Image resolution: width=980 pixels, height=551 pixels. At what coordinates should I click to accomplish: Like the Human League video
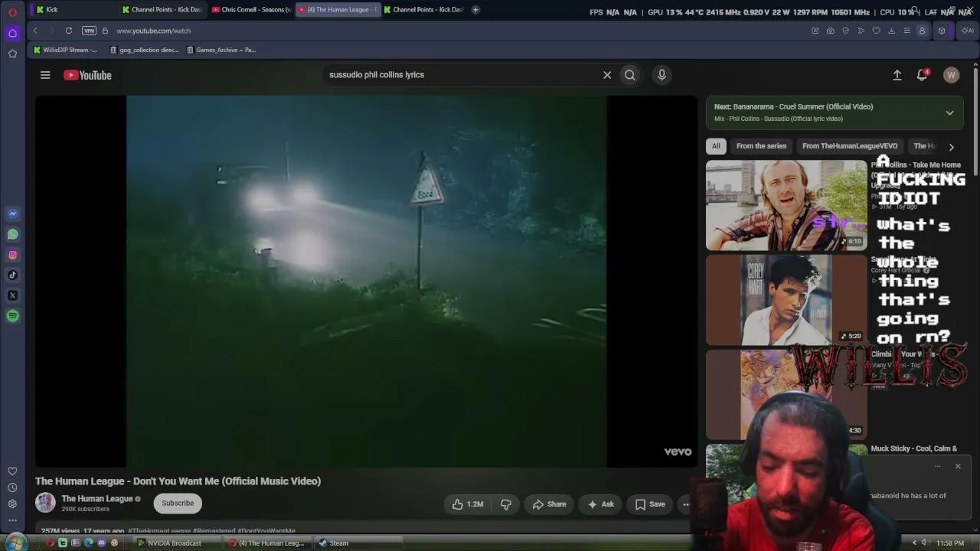[468, 504]
